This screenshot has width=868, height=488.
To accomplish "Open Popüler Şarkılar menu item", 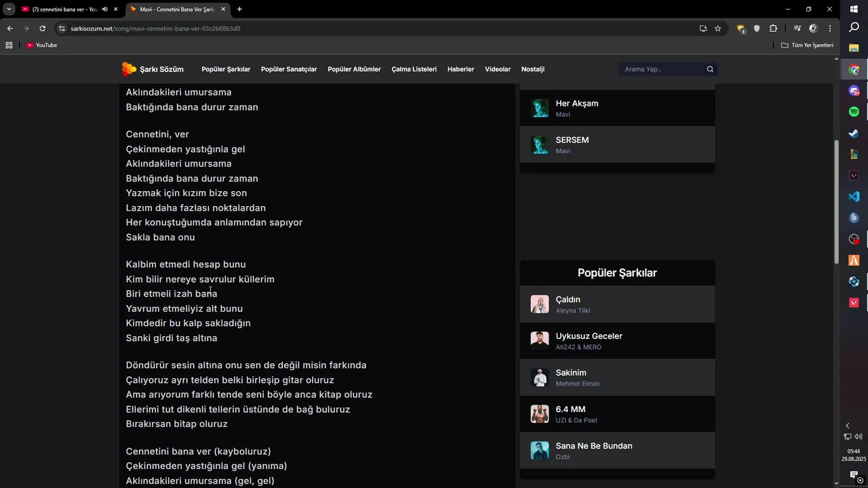I will (226, 69).
